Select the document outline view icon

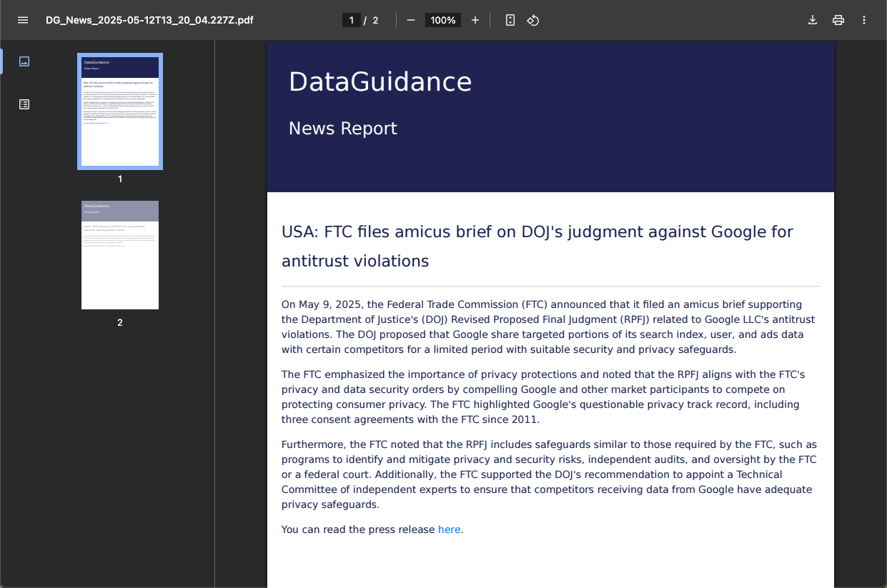click(x=24, y=104)
